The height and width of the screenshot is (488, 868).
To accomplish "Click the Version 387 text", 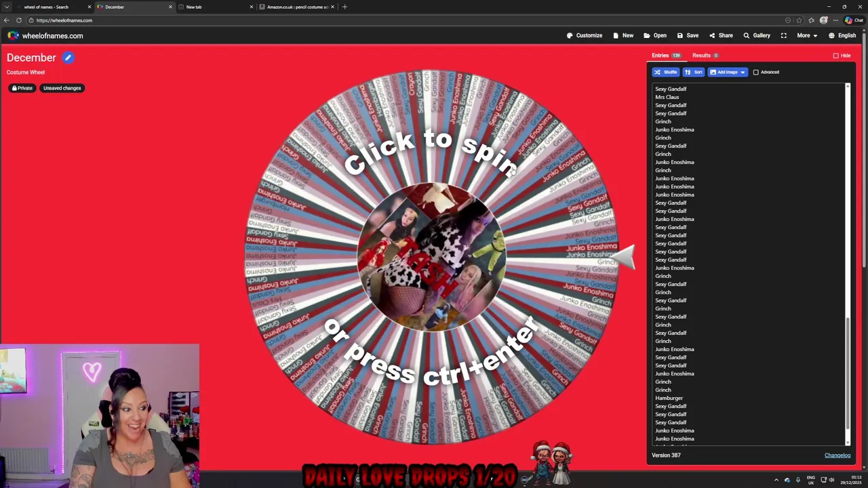I will 666,455.
